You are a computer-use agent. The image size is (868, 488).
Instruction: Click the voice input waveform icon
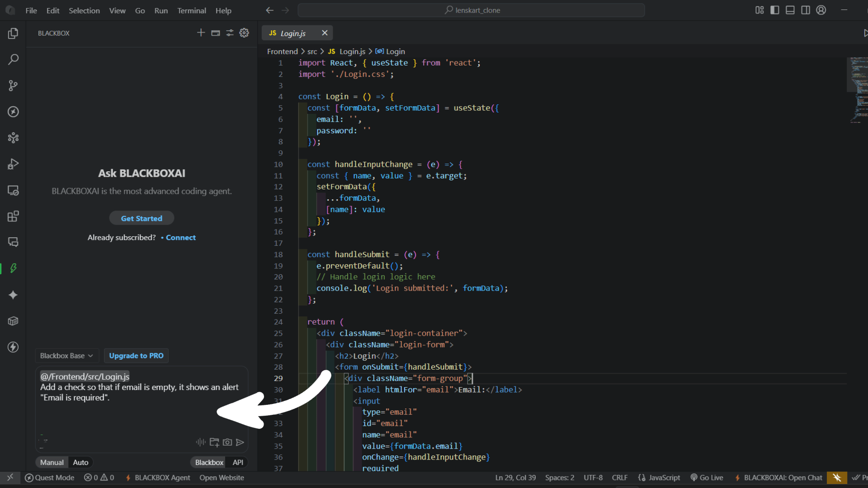coord(201,442)
